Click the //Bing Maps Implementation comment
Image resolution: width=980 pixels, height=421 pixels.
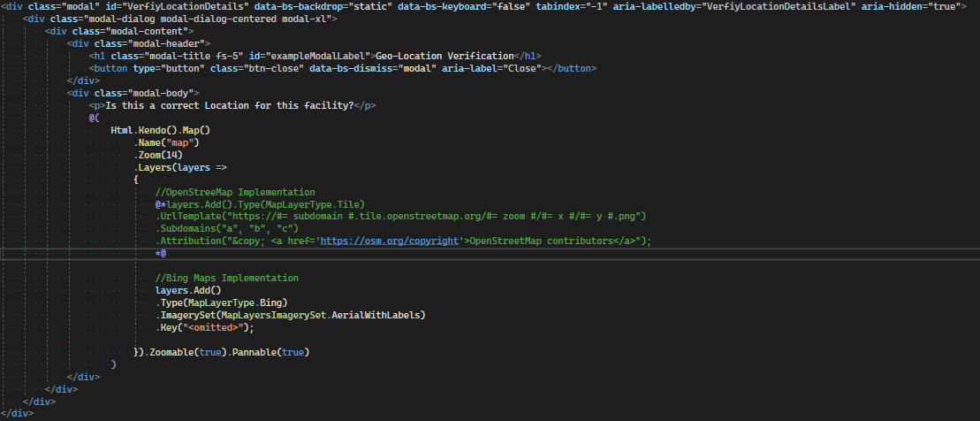tap(226, 278)
